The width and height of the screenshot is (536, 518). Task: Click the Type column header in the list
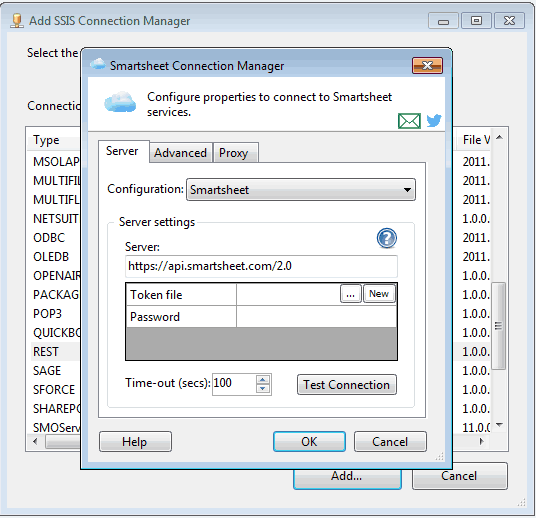pyautogui.click(x=54, y=140)
